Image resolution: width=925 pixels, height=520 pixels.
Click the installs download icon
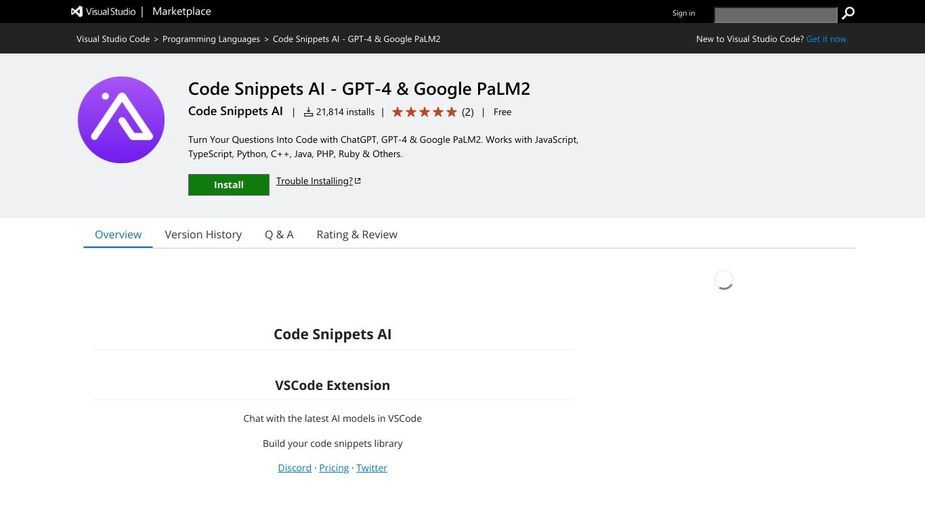tap(308, 112)
